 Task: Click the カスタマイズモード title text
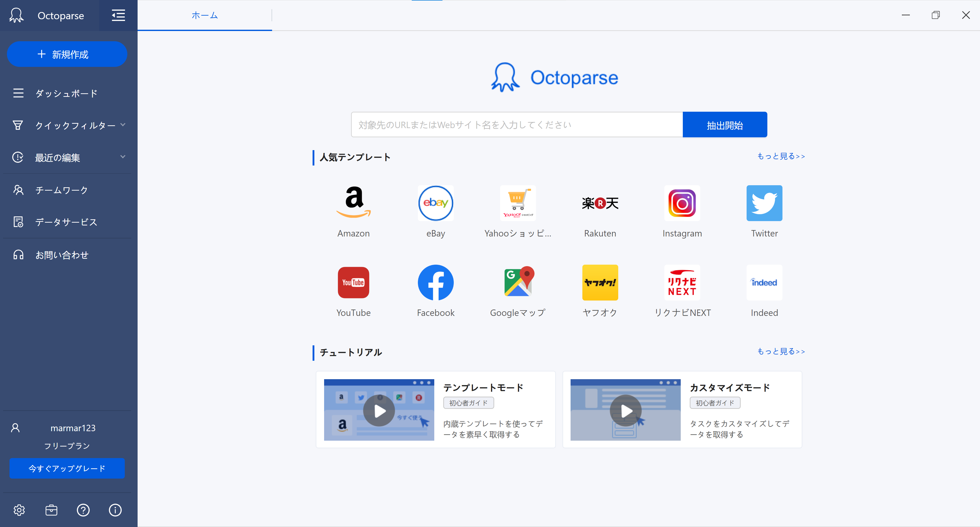click(730, 387)
